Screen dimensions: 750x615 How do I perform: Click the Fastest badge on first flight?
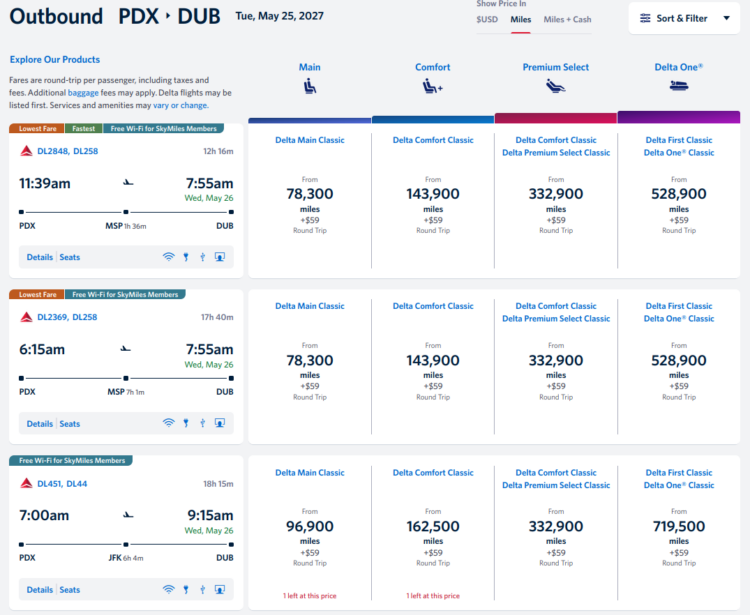[83, 128]
